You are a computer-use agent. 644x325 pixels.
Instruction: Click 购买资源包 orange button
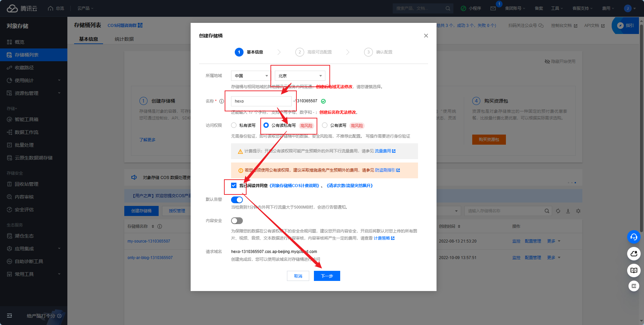[x=489, y=140]
